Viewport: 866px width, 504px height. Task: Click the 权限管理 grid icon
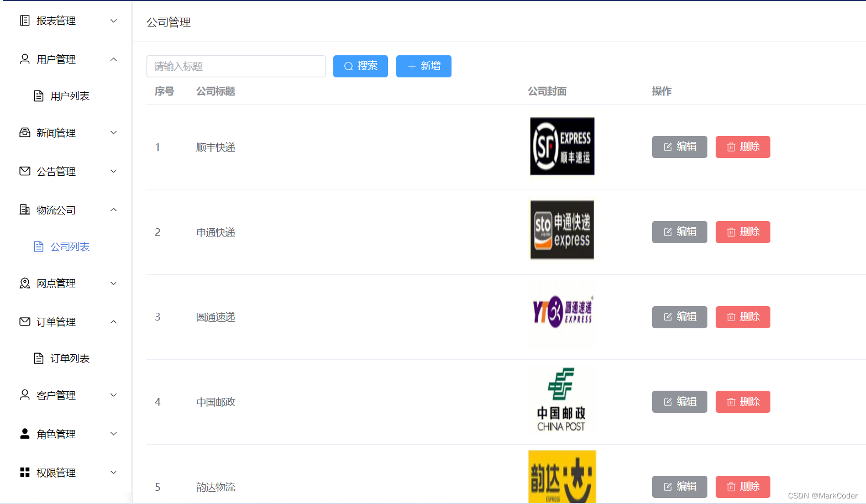click(25, 473)
